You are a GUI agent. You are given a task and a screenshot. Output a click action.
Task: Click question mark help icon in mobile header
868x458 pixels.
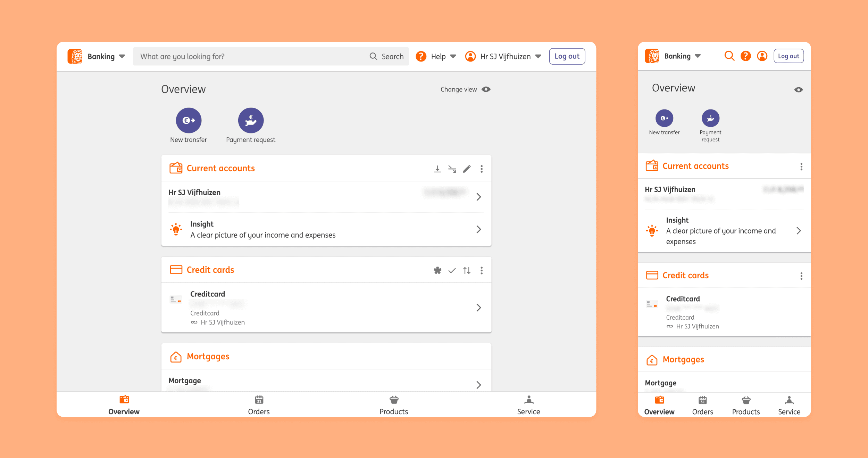pyautogui.click(x=746, y=56)
